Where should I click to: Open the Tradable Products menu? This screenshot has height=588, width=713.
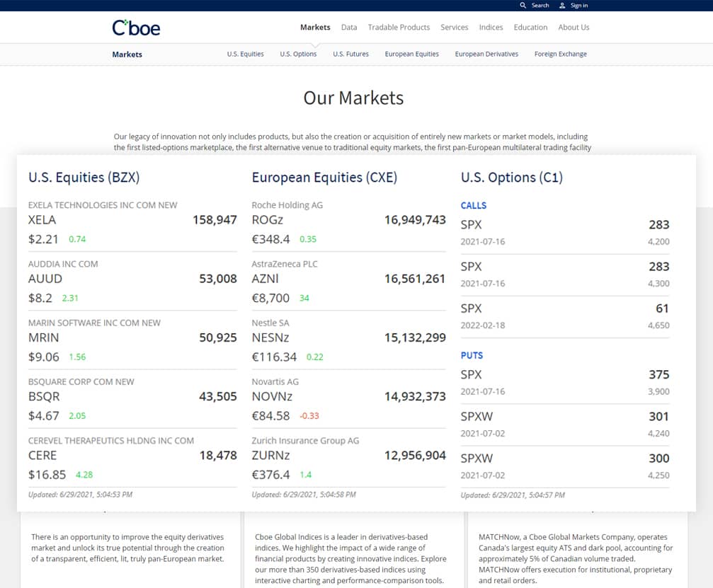399,28
